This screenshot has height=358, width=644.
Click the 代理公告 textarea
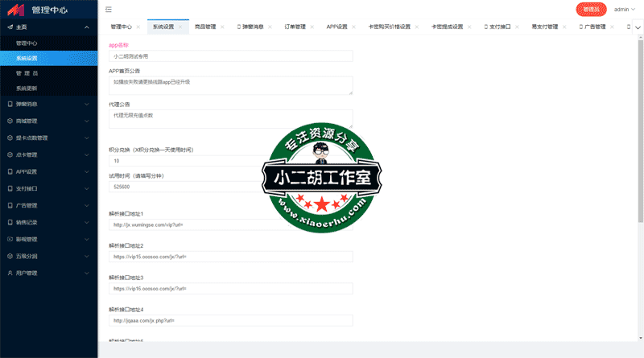(231, 119)
